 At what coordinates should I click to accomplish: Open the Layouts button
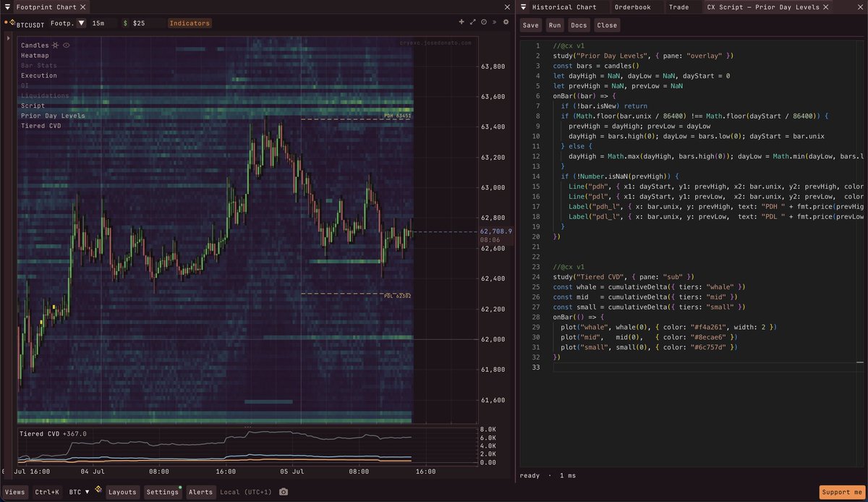click(x=122, y=492)
